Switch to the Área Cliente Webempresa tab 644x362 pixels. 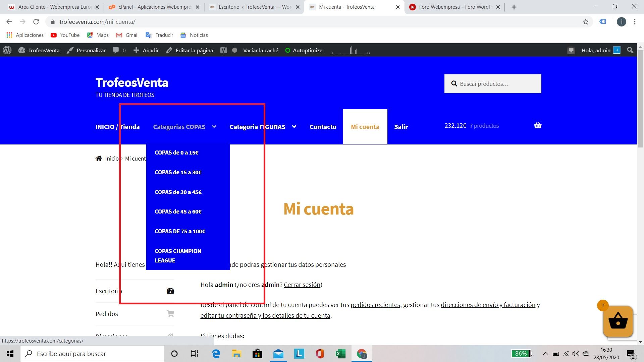(54, 7)
